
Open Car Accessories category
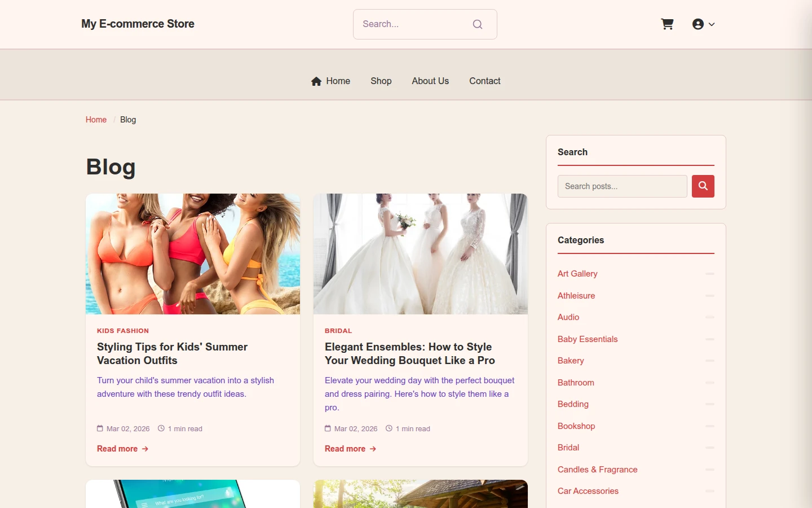(x=588, y=491)
